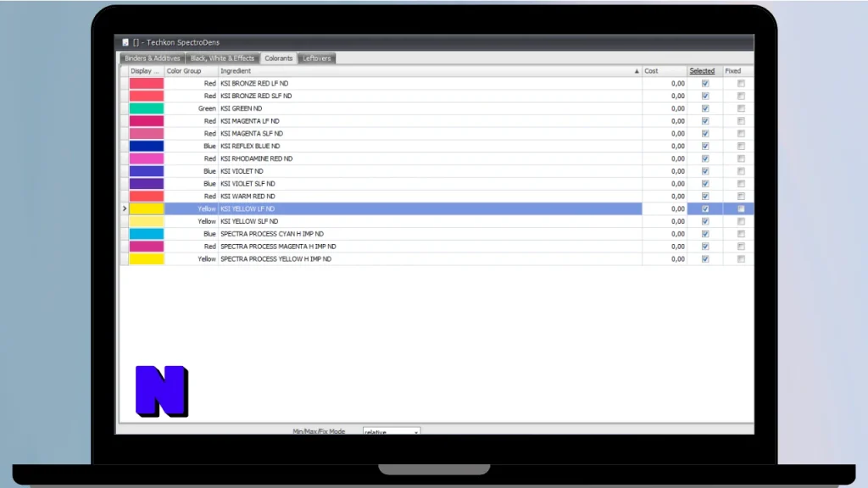Click the Techkon SpectroDens window title icon
Screen dimensions: 868x488
click(125, 42)
